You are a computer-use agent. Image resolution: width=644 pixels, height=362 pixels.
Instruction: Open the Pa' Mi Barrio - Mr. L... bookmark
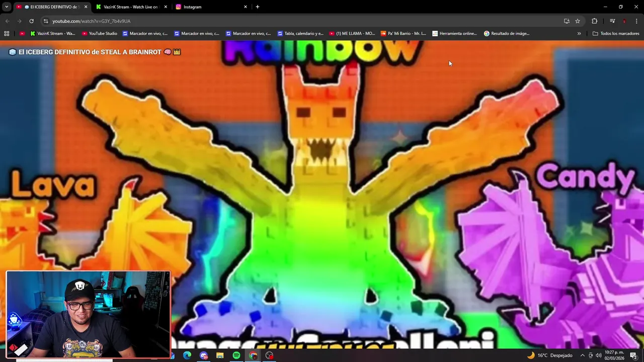point(404,34)
